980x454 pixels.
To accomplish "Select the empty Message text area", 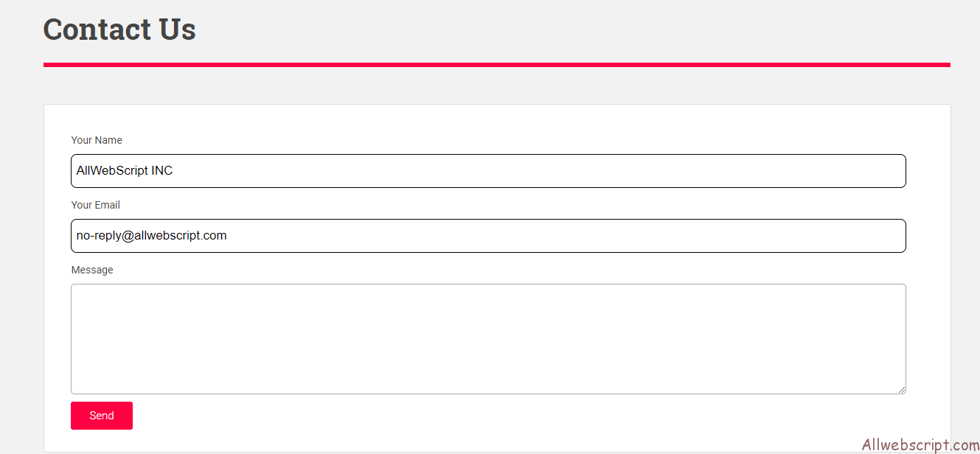I will 488,339.
